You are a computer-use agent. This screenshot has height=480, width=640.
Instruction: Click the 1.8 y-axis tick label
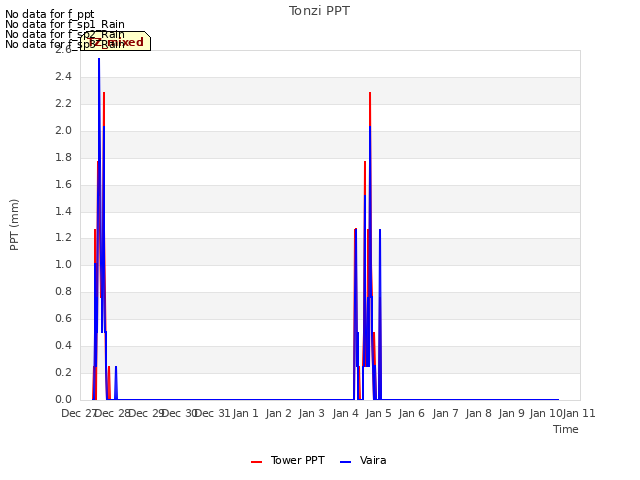coord(63,158)
